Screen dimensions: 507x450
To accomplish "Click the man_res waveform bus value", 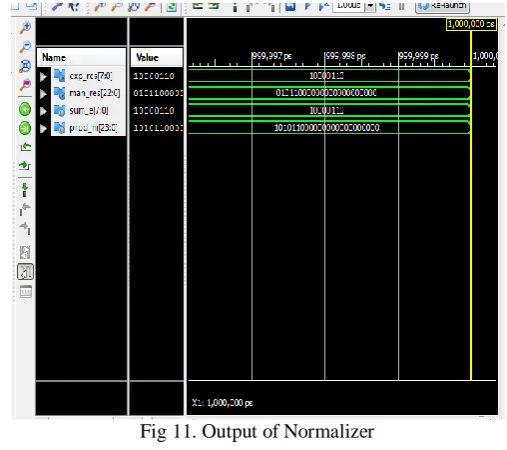I will point(326,93).
